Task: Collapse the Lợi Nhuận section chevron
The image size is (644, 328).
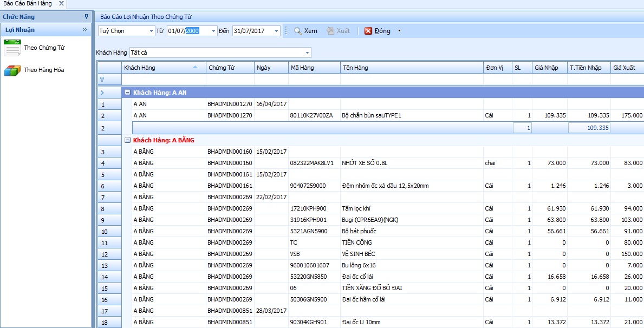Action: [85, 30]
